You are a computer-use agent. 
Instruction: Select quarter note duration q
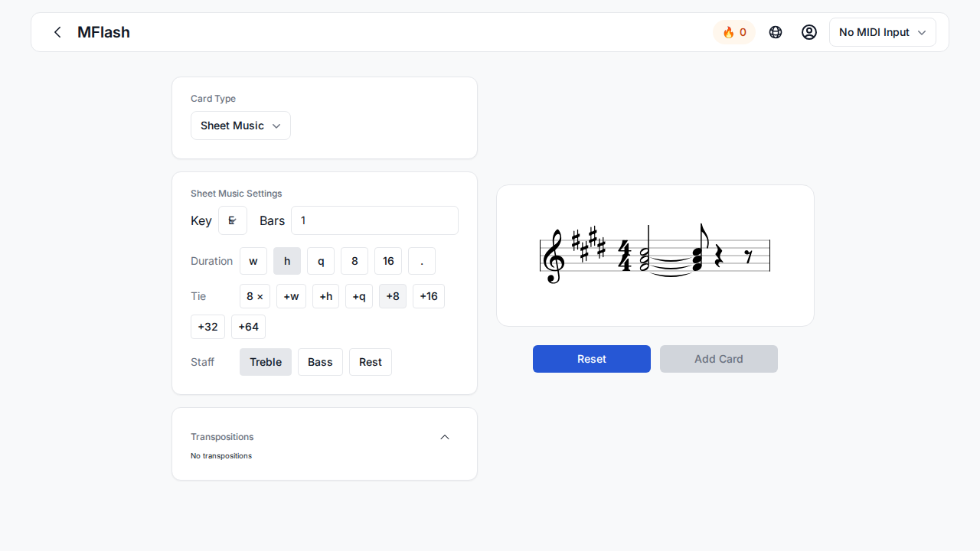coord(321,261)
